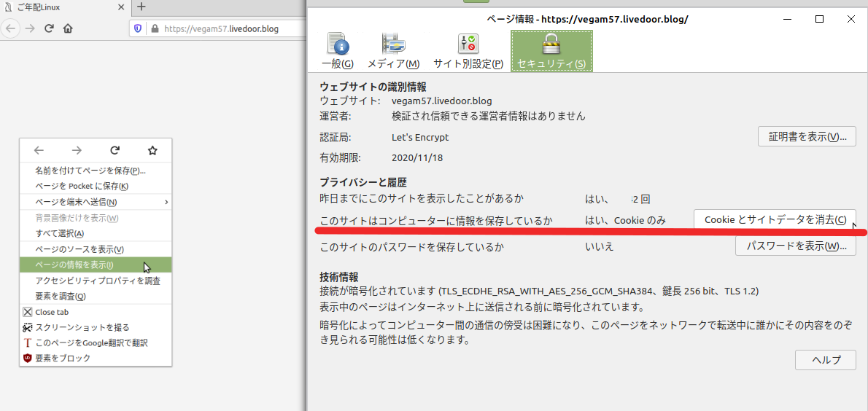
Task: Click the browser forward arrow button
Action: 30,28
